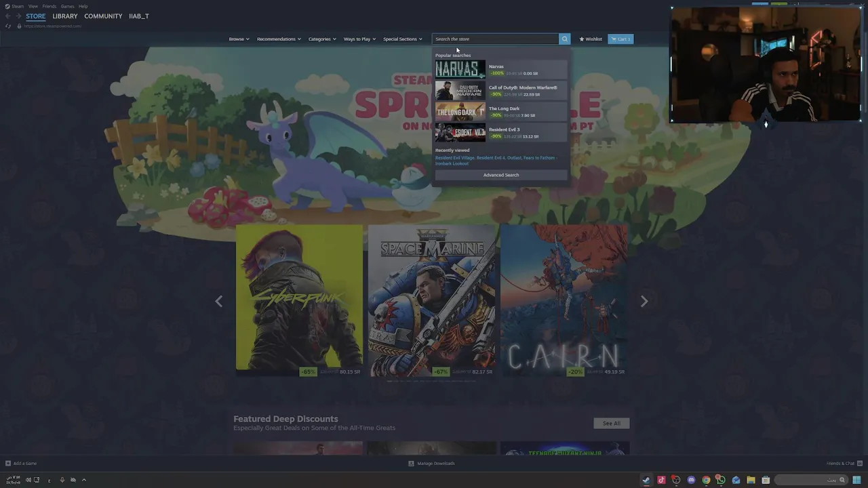Click the Manage Downloads icon
The height and width of the screenshot is (488, 868).
(x=411, y=464)
